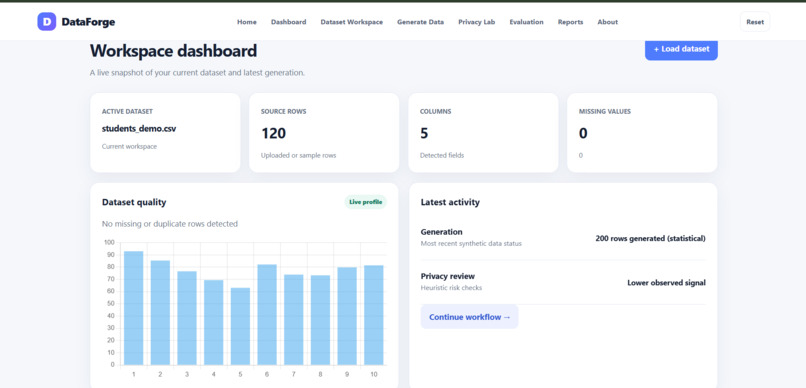Click the chart bar above label 9
This screenshot has height=388, width=806.
[x=347, y=316]
